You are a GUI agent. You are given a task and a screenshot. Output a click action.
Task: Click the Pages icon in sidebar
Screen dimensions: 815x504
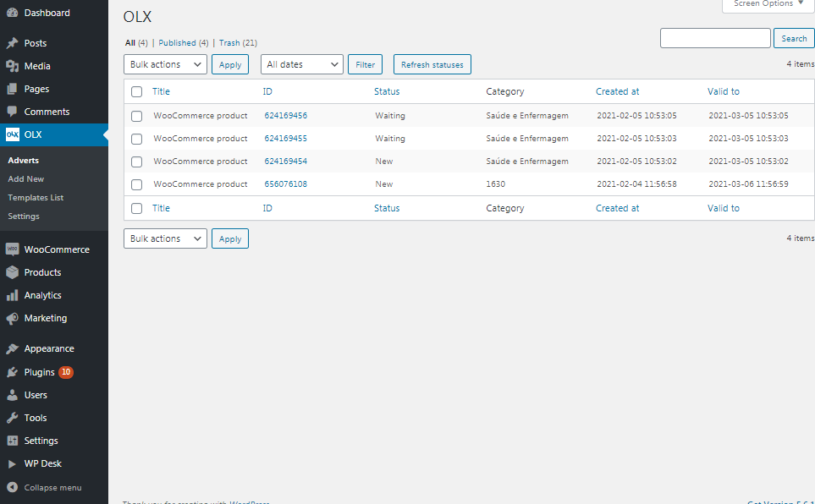pos(12,89)
